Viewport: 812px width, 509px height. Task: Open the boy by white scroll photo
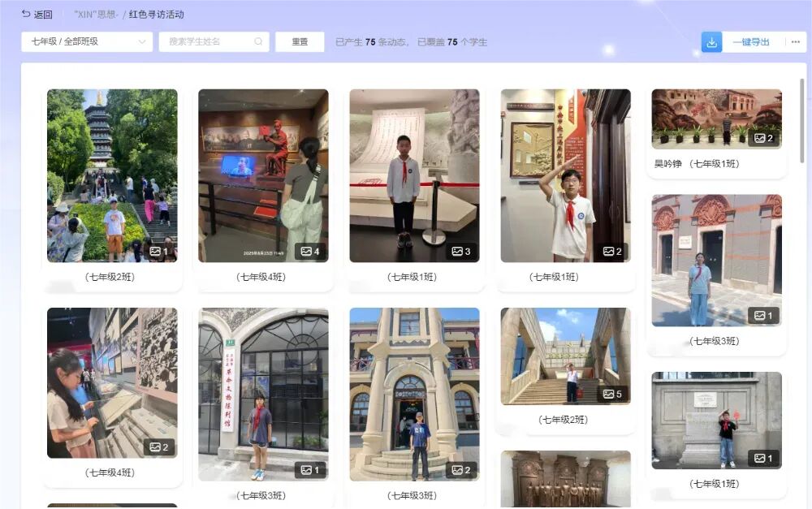415,175
